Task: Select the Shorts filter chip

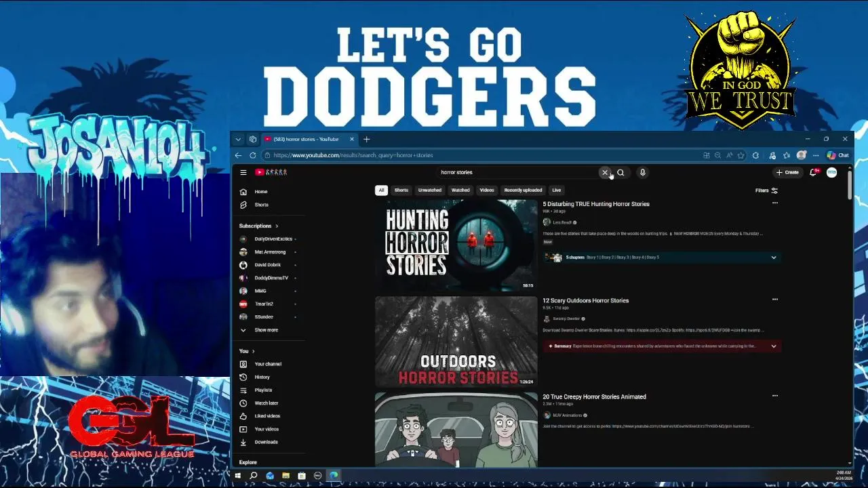Action: pos(401,190)
